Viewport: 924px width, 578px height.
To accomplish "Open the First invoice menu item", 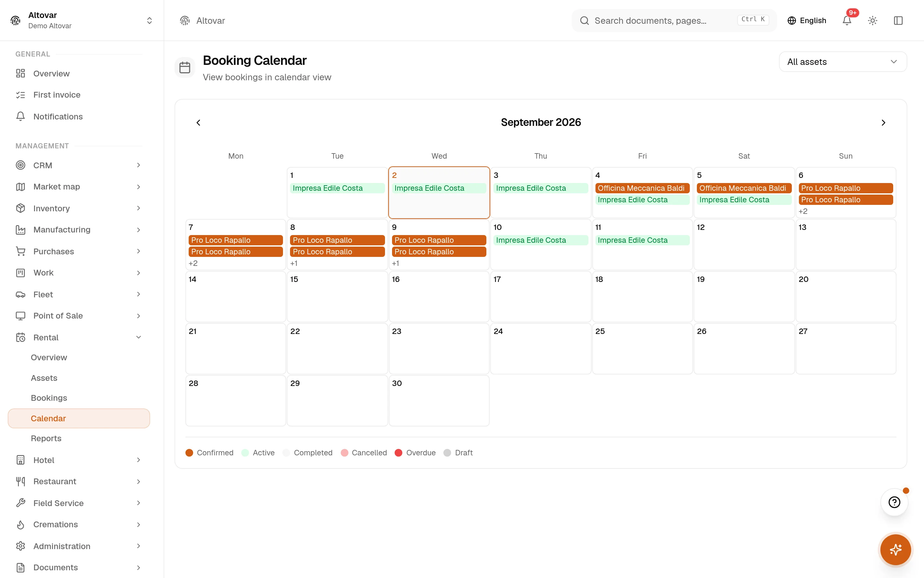I will (79, 95).
